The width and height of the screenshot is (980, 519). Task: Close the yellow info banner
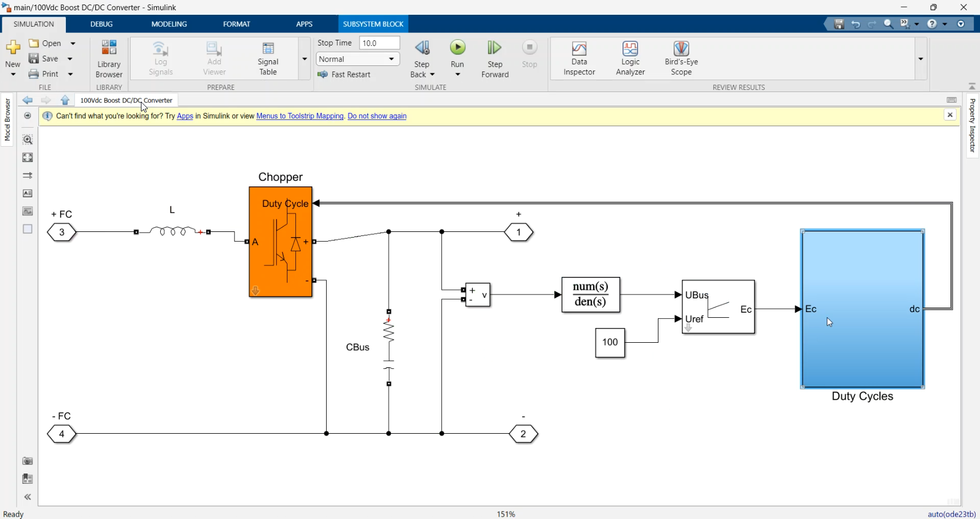point(950,115)
